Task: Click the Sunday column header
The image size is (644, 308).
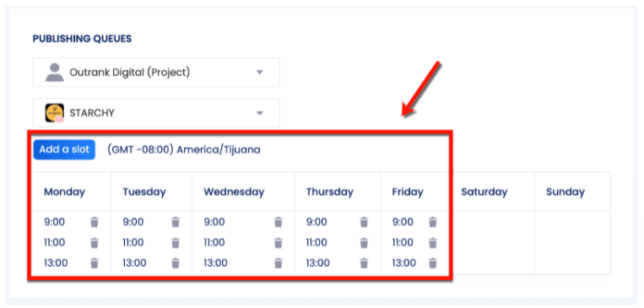Action: [x=566, y=192]
